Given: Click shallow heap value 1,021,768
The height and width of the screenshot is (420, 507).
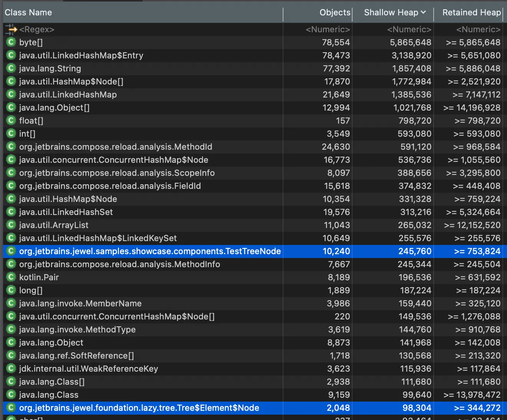Looking at the screenshot, I should [x=413, y=107].
